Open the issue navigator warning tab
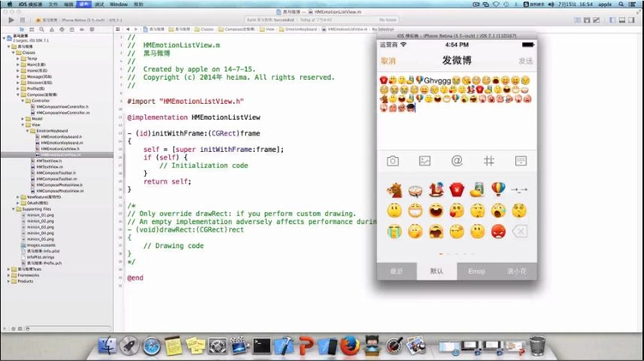The height and width of the screenshot is (361, 644). click(x=52, y=29)
